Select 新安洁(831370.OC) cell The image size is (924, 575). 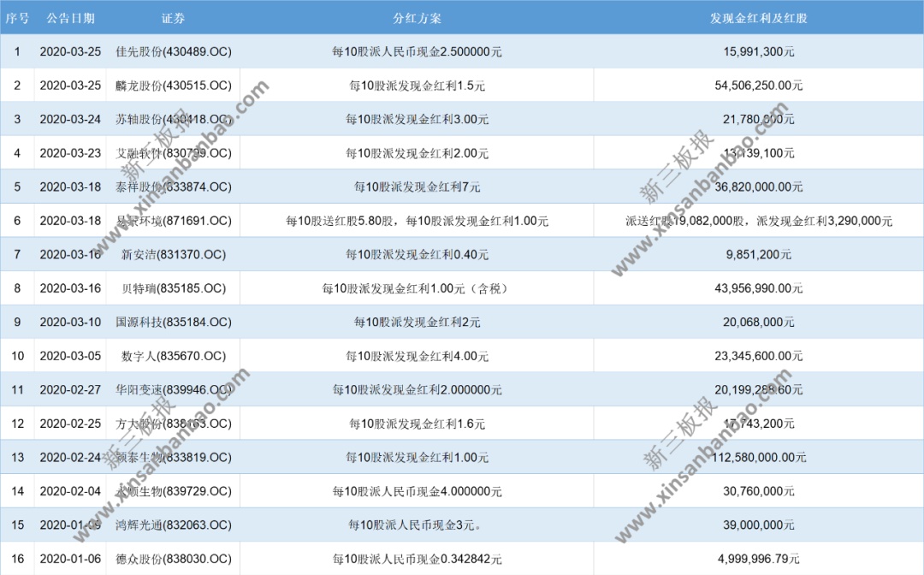[x=173, y=254]
